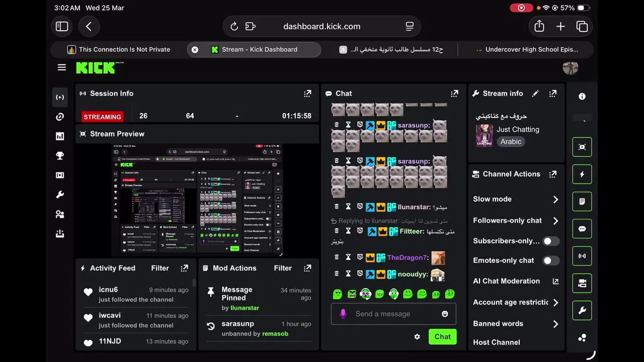Pop out the Mod Actions panel

[307, 268]
